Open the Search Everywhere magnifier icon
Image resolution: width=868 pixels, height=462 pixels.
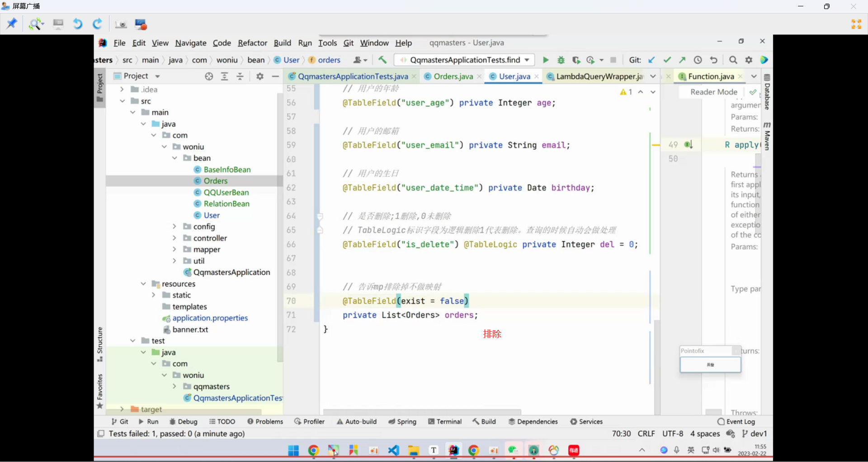(x=733, y=60)
